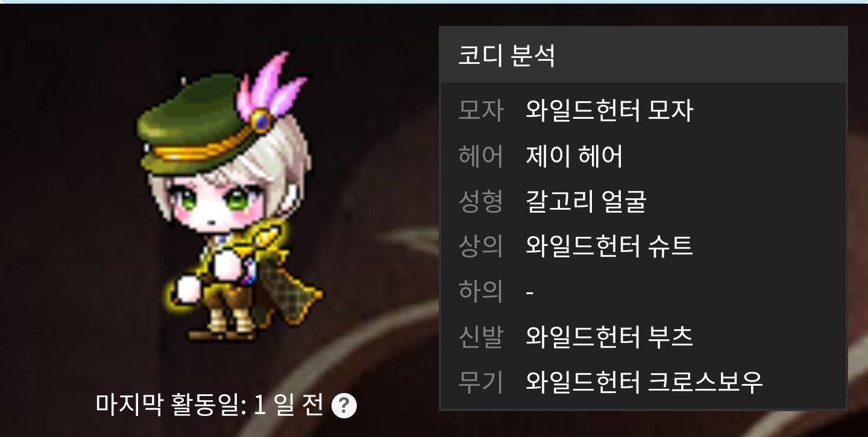The width and height of the screenshot is (868, 437).
Task: Select the 와일드헌터 부츠 shoes entry
Action: click(x=609, y=336)
